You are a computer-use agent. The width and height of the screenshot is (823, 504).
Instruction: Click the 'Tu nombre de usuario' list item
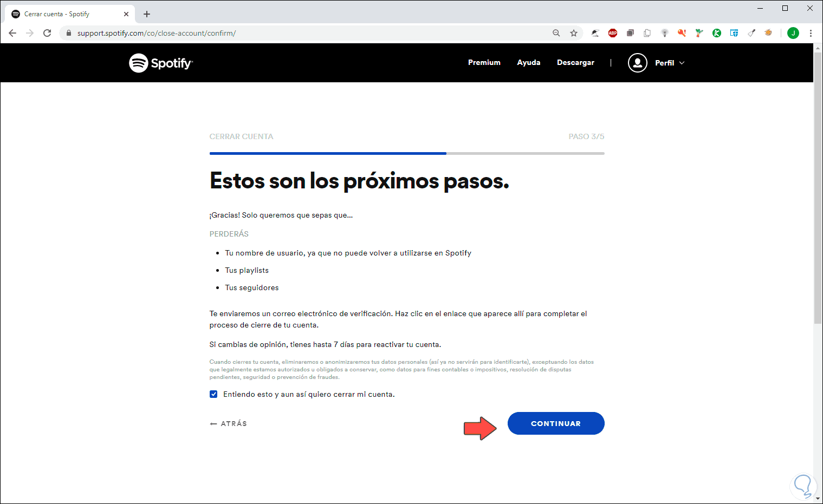(x=348, y=253)
